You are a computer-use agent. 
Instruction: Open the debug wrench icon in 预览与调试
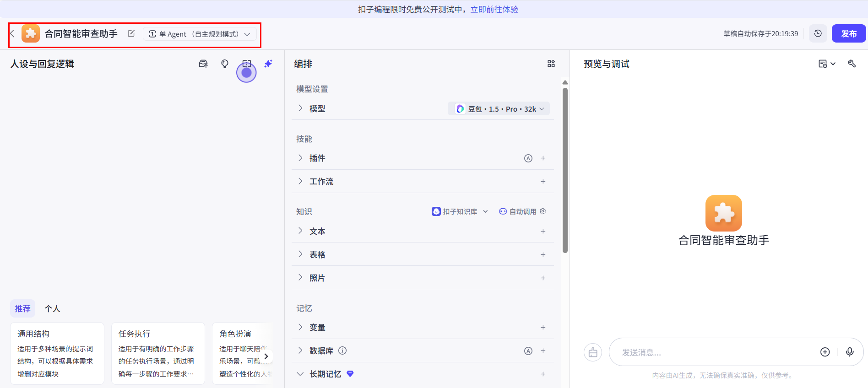pos(852,64)
